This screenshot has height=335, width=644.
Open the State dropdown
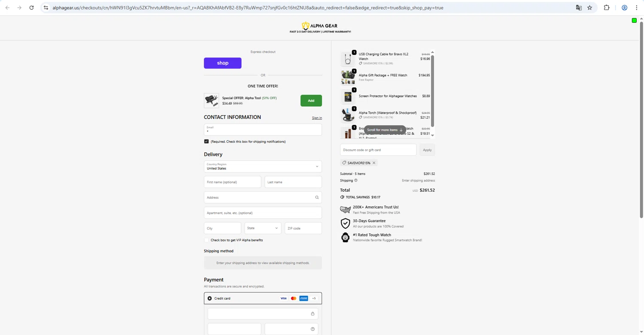[x=263, y=228]
